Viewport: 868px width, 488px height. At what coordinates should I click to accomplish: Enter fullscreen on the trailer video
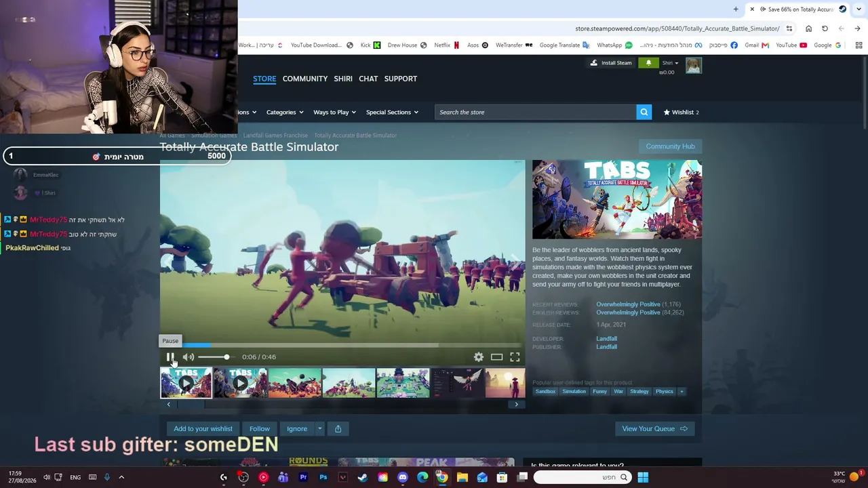pyautogui.click(x=515, y=357)
